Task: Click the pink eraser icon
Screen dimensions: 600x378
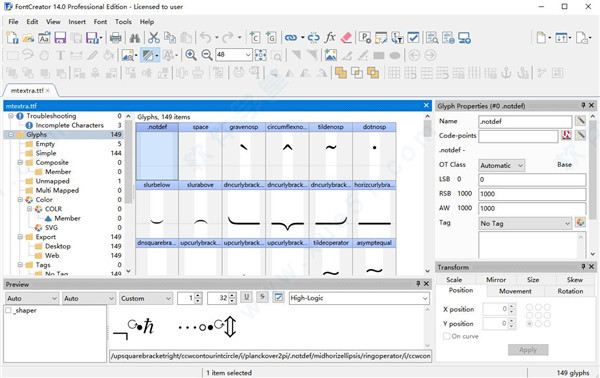Action: click(346, 37)
